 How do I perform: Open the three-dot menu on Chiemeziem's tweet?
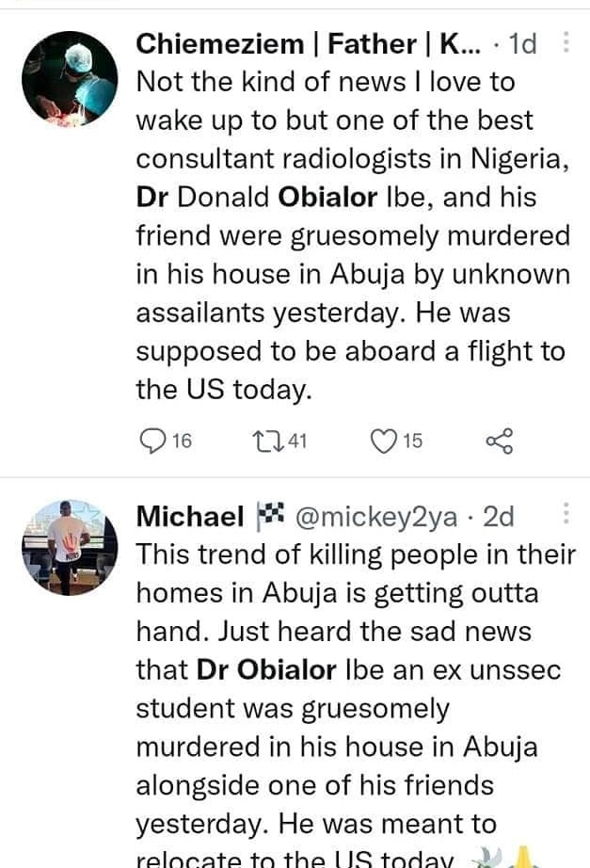(566, 43)
